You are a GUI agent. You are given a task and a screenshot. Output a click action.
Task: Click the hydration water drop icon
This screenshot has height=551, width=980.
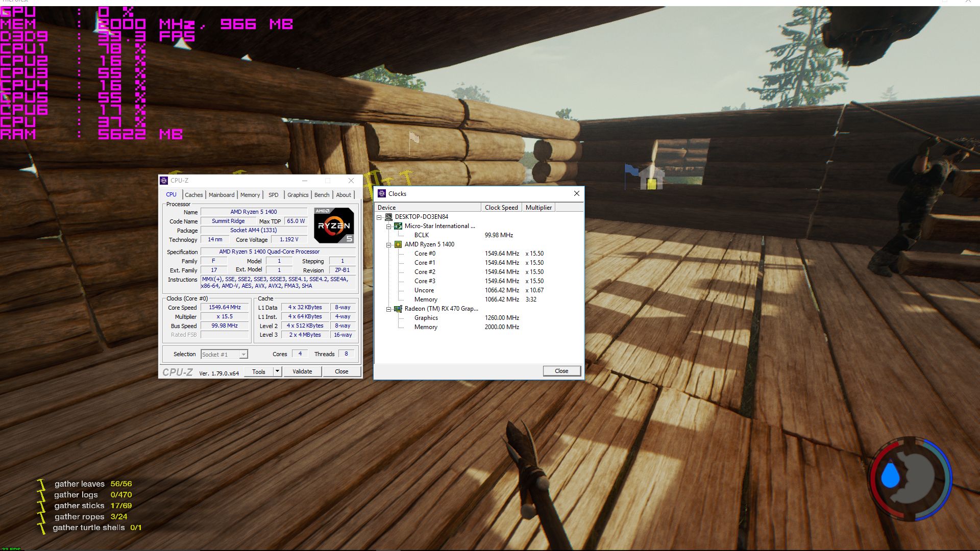coord(890,475)
